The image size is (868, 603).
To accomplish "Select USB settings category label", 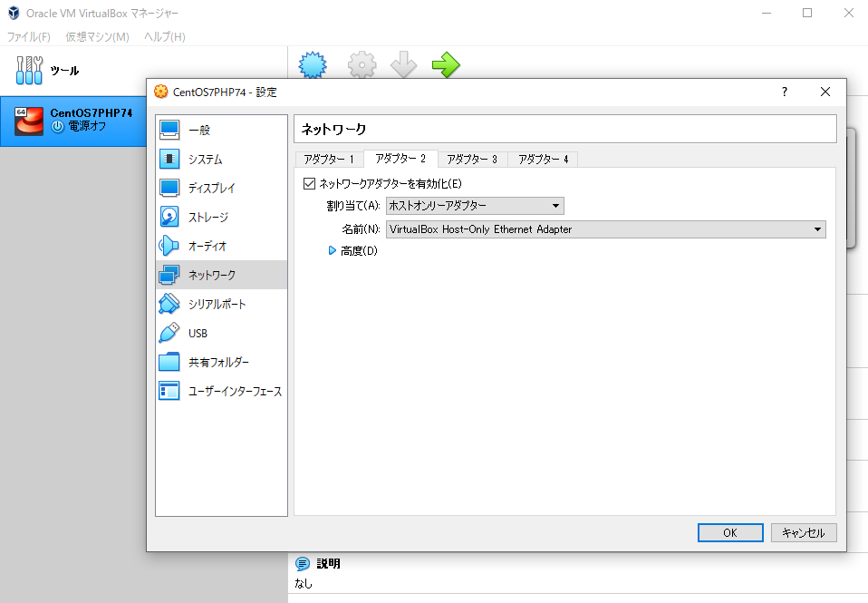I will pyautogui.click(x=198, y=333).
